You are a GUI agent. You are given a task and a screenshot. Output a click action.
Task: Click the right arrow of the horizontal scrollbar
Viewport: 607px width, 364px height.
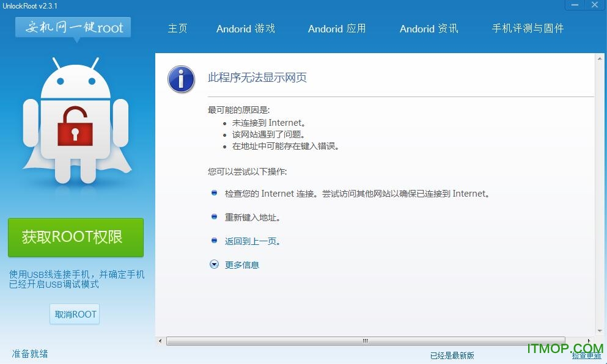(x=589, y=341)
